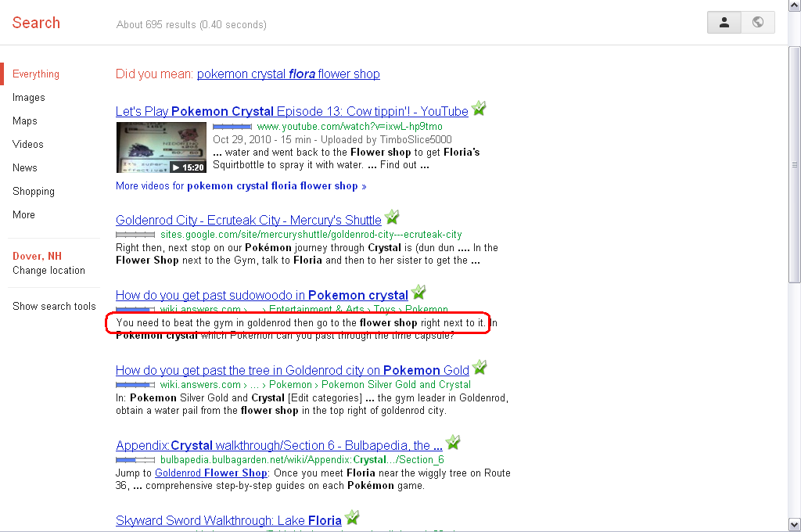
Task: Click 'About 695 results' count text
Action: (x=191, y=24)
